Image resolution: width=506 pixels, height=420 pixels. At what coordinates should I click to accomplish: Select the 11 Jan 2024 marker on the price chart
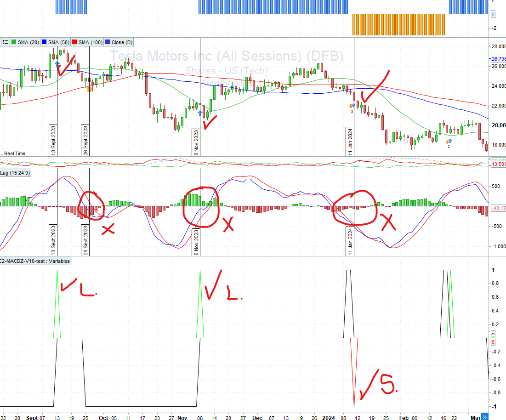coord(350,142)
